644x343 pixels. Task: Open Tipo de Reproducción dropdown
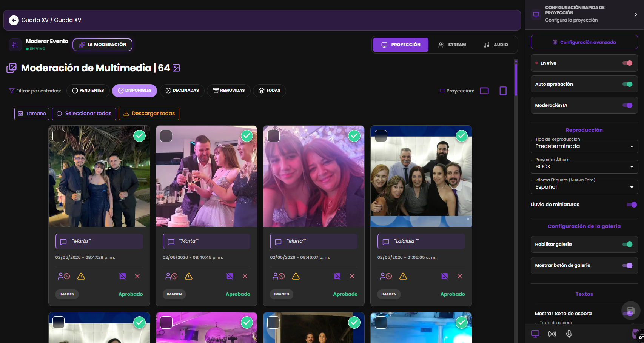coord(584,146)
